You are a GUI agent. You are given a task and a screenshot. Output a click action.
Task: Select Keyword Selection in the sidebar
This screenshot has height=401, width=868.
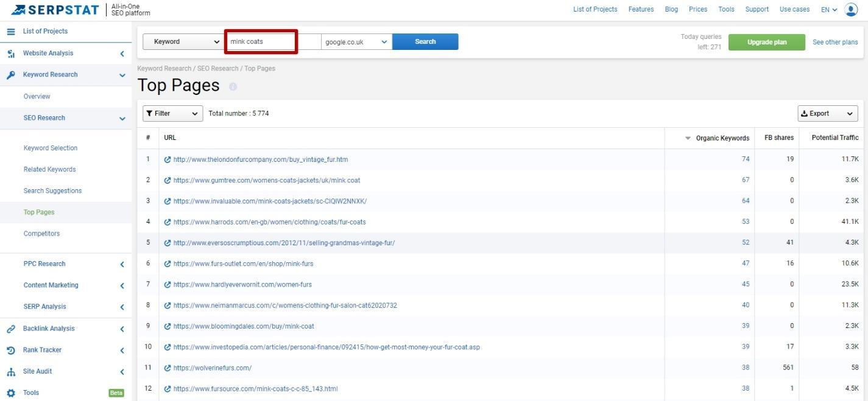(x=51, y=148)
